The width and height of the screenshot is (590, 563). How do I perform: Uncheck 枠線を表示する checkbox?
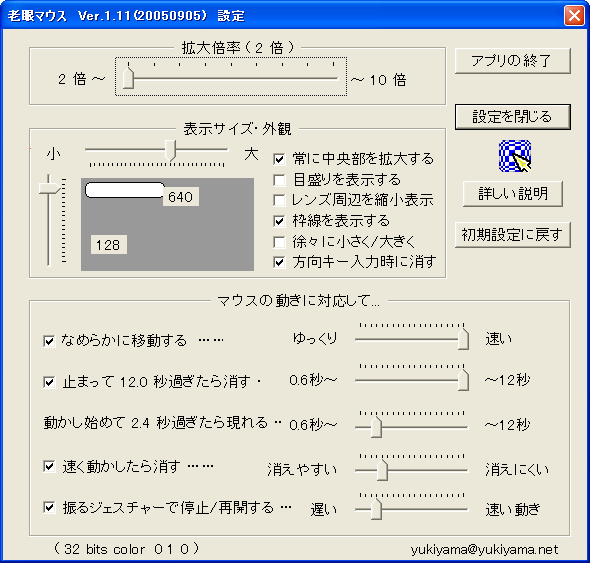click(x=279, y=221)
